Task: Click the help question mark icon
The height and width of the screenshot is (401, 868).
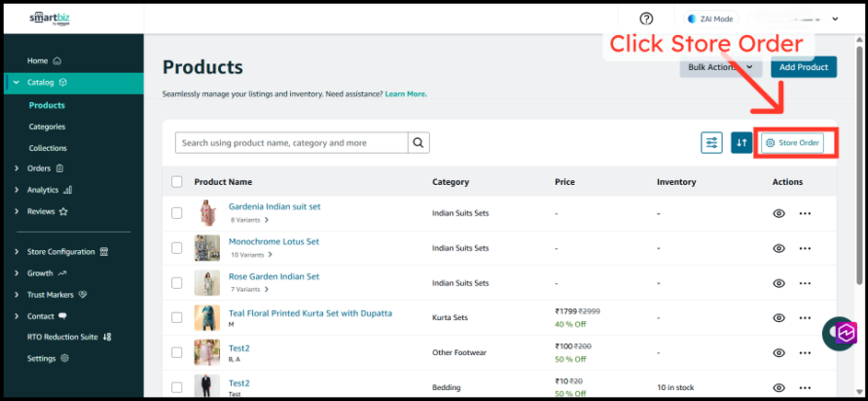Action: point(646,18)
